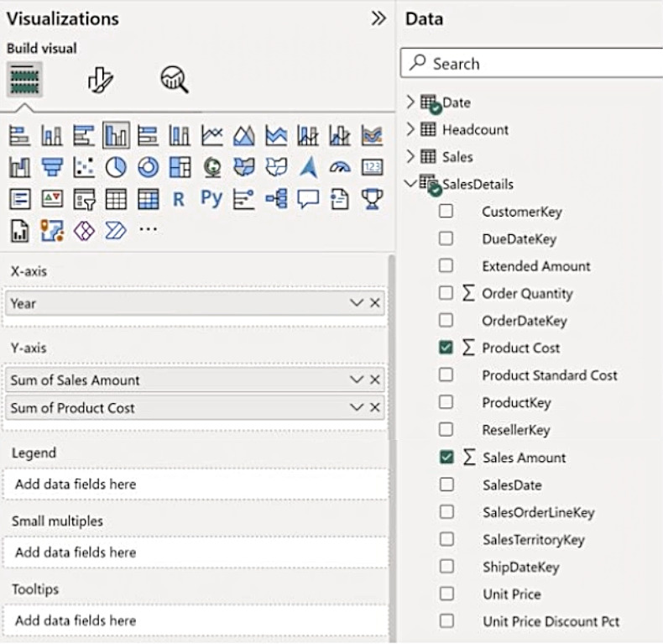Collapse the Visualizations pane
Image resolution: width=663 pixels, height=644 pixels.
(378, 18)
